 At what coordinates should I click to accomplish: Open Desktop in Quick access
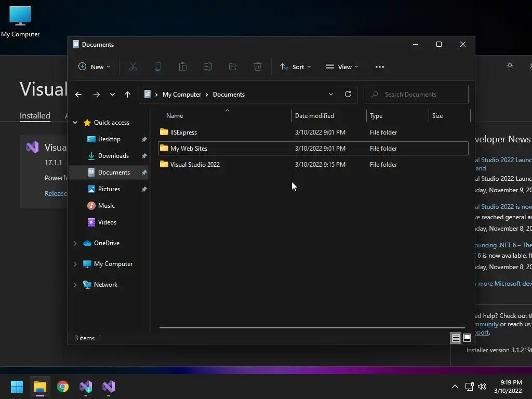[109, 139]
